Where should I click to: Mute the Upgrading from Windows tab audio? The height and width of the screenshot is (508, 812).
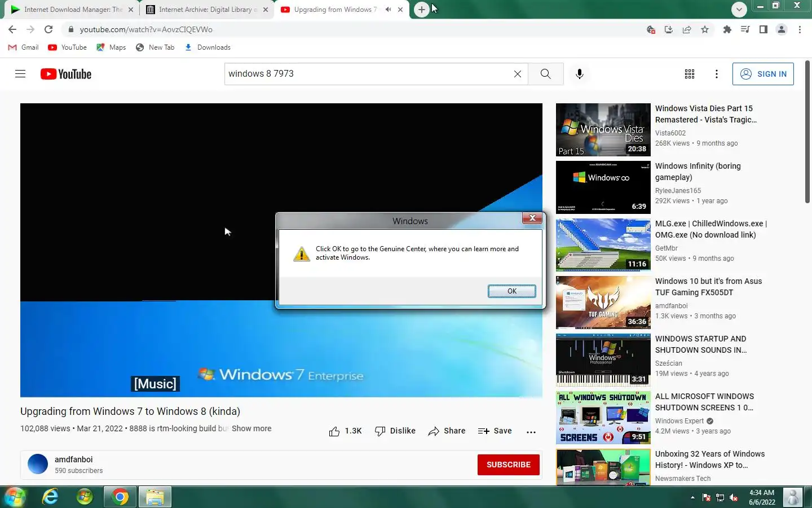[389, 10]
